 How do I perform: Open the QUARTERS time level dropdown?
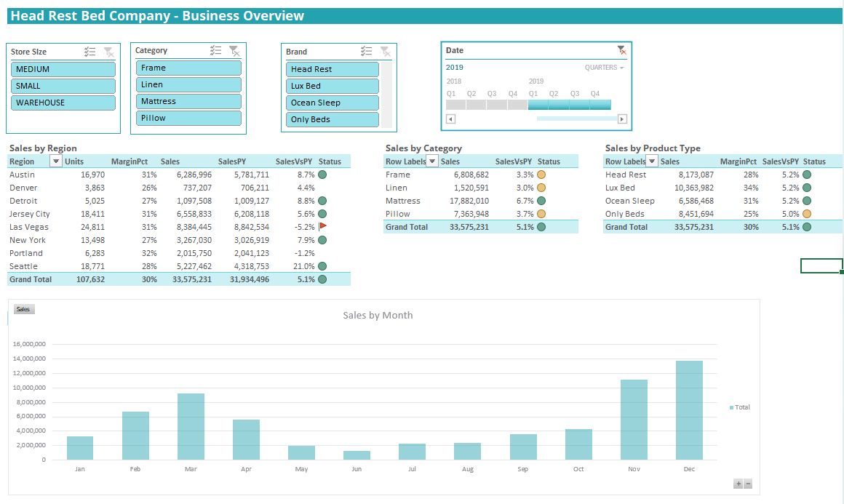605,67
